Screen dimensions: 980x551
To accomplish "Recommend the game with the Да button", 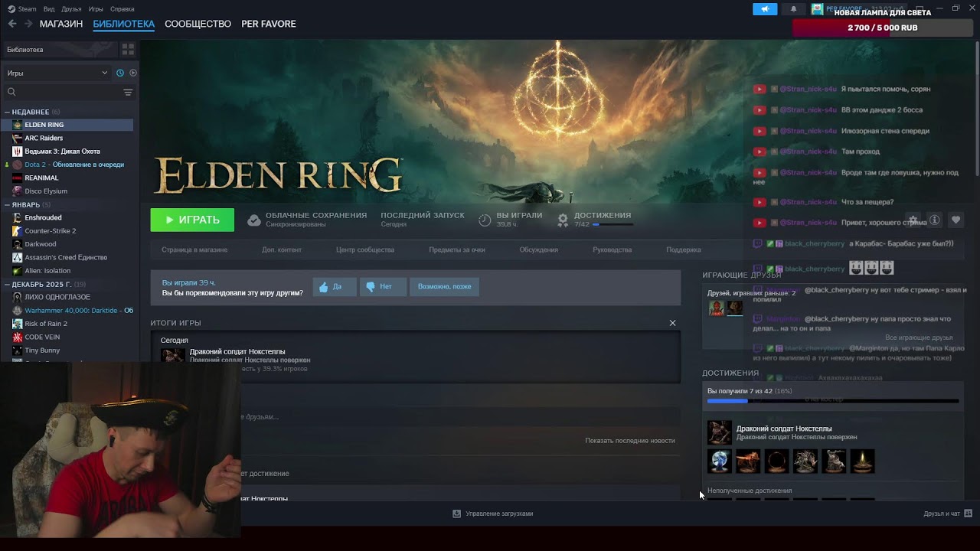I will (x=335, y=287).
